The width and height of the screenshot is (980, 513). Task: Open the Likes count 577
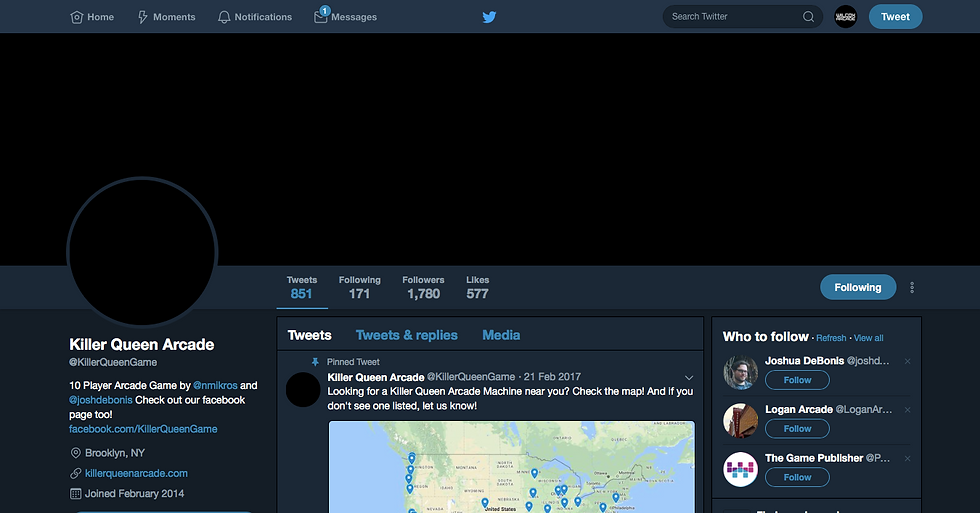pos(478,287)
